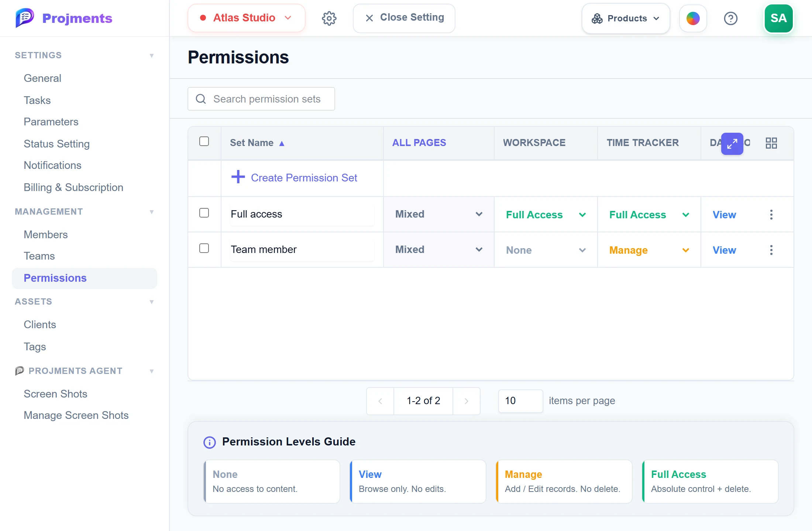The width and height of the screenshot is (812, 531).
Task: Click the items per page input
Action: coord(520,401)
